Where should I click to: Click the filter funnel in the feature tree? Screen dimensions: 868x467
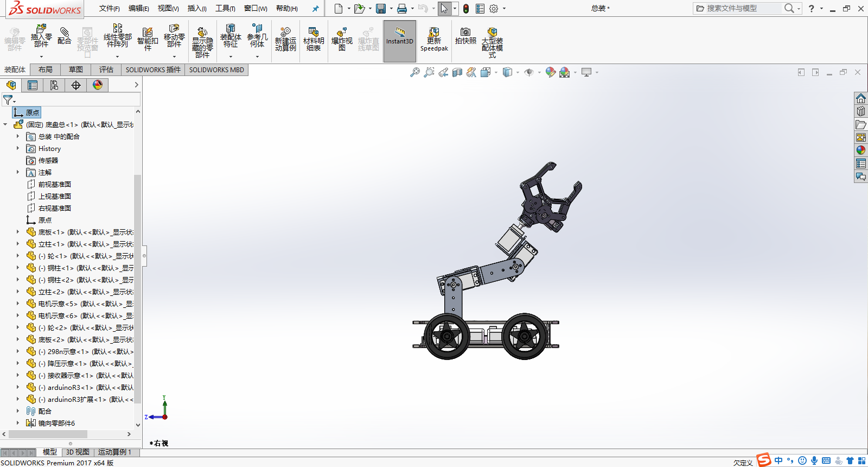8,100
